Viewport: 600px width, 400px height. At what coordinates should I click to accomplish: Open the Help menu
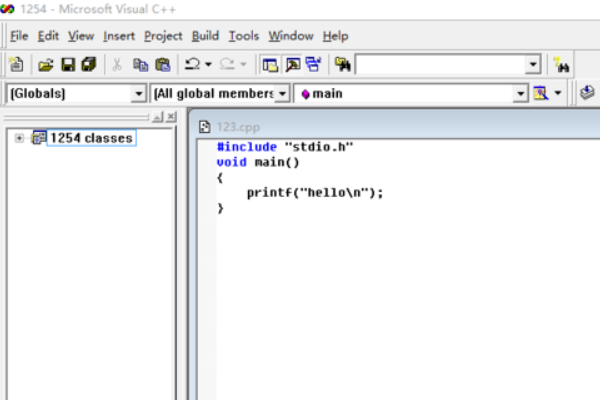coord(336,36)
